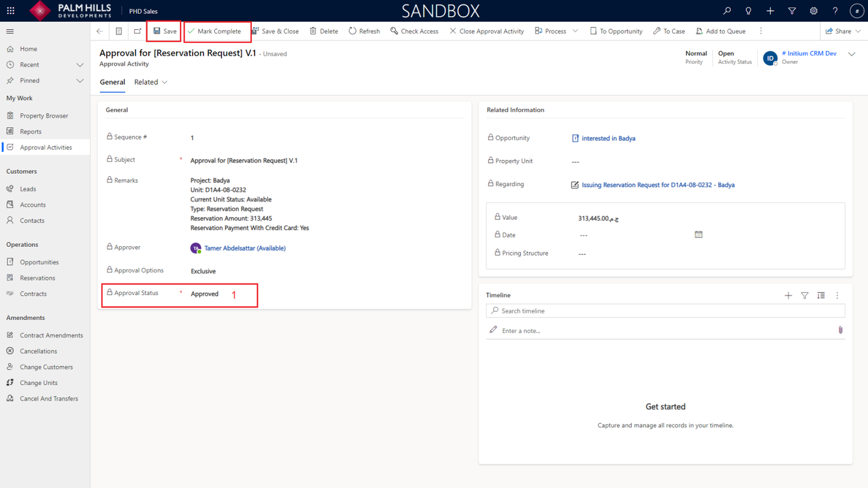Viewport: 868px width, 488px height.
Task: Click the timeline add record plus icon
Action: pyautogui.click(x=788, y=296)
